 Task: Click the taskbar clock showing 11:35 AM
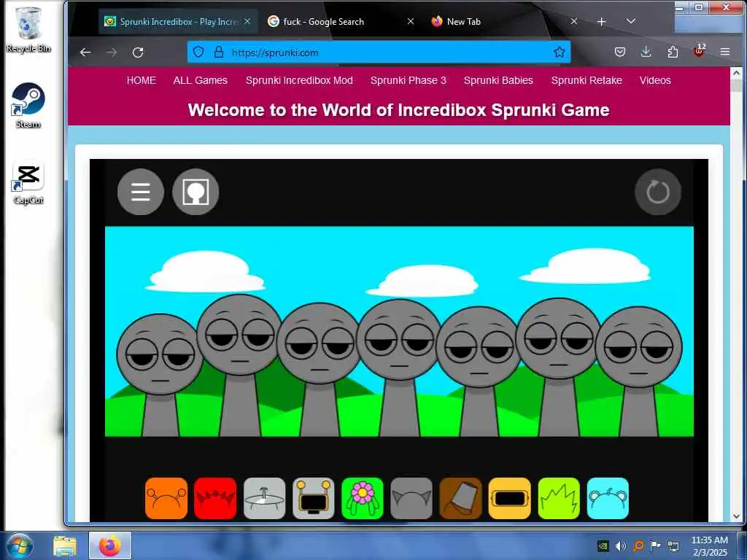point(710,546)
